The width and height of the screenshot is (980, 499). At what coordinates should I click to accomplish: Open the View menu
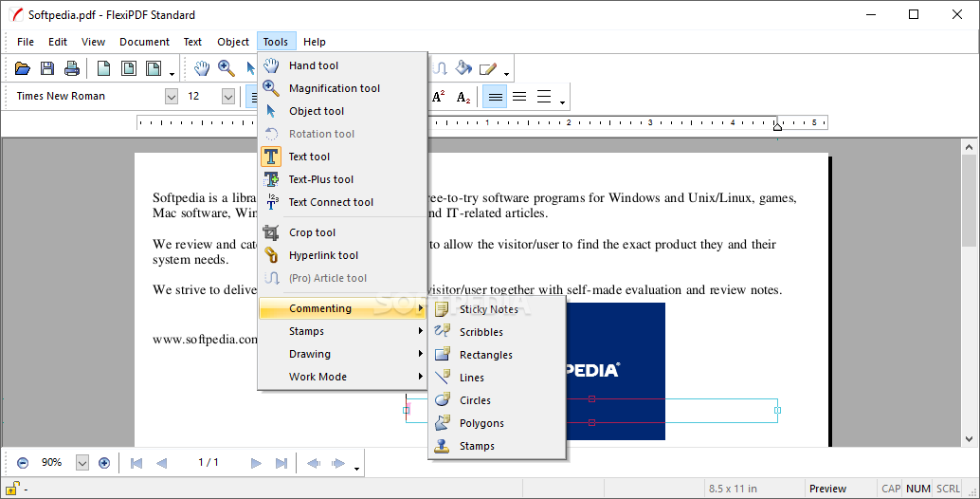click(x=93, y=42)
